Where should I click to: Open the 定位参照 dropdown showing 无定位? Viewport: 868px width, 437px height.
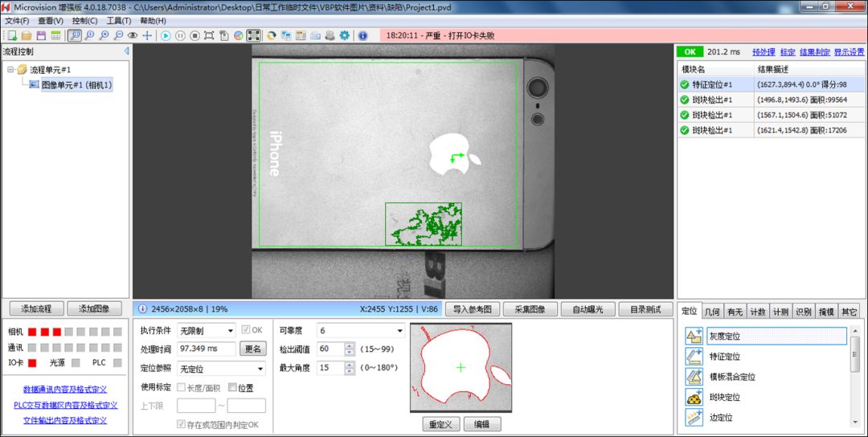221,369
